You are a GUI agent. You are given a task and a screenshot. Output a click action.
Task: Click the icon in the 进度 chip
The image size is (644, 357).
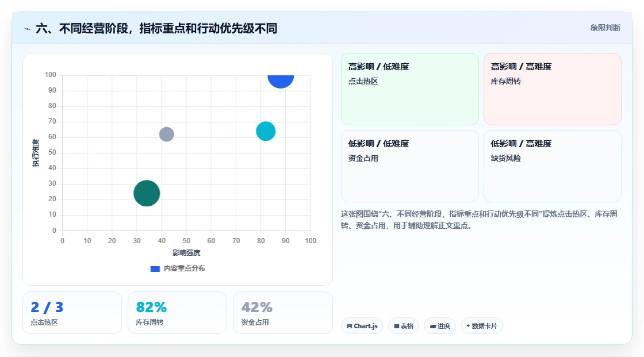(433, 326)
